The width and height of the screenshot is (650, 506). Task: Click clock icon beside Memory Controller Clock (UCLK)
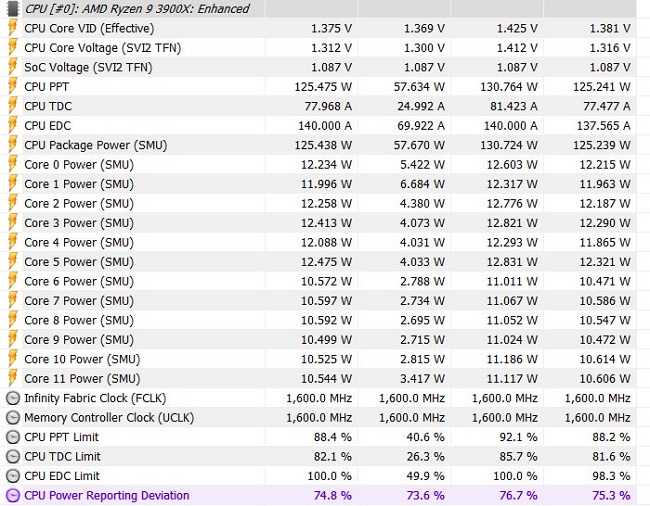pyautogui.click(x=13, y=418)
